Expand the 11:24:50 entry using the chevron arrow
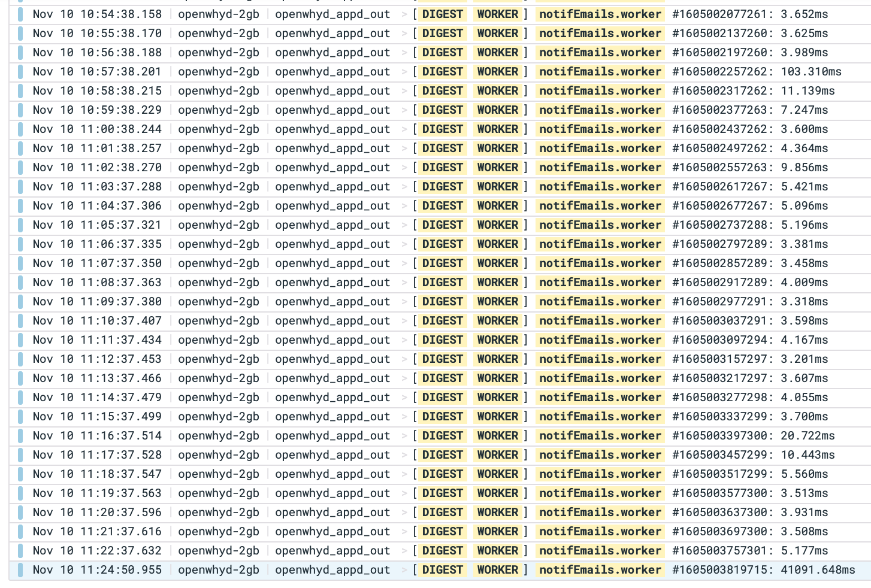The height and width of the screenshot is (588, 871). pos(405,569)
